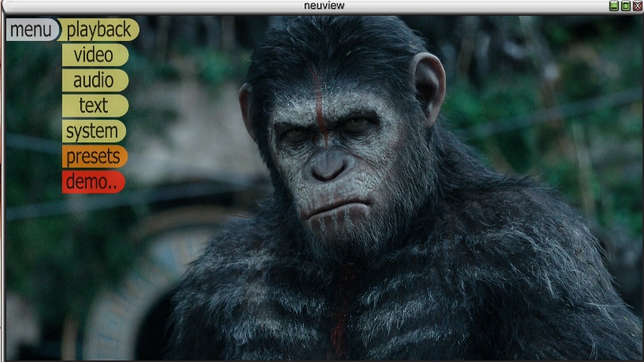Image resolution: width=644 pixels, height=362 pixels.
Task: Choose the text menu item
Action: coord(95,106)
